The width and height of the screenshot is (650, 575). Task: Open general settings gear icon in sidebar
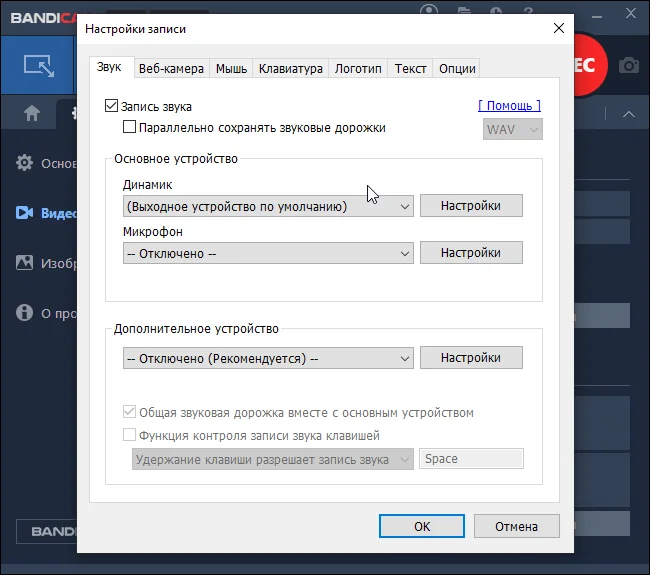pyautogui.click(x=24, y=163)
